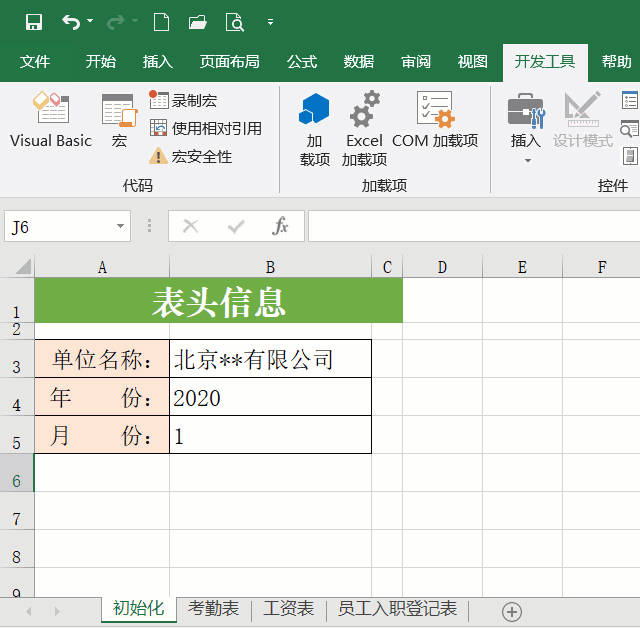
Task: Switch to the 视图 ribbon tab
Action: point(472,62)
